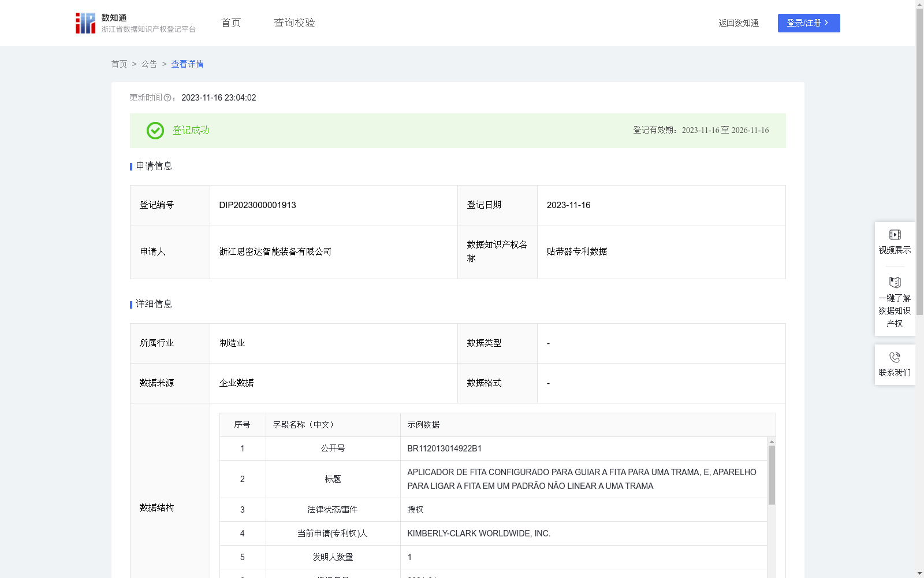
Task: Click the APLICADOR DE FITA title cell
Action: tap(584, 479)
